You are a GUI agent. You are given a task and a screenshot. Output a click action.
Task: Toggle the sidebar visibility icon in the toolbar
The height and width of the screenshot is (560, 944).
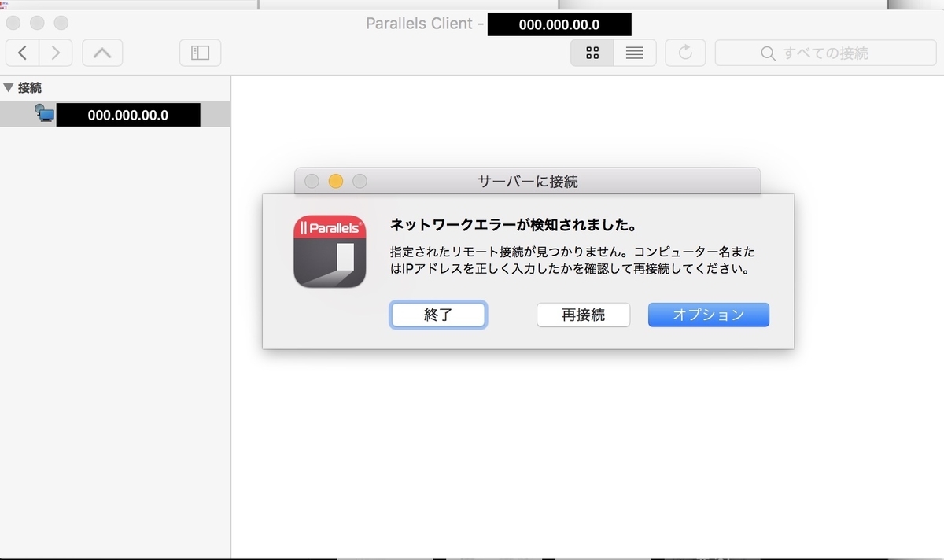tap(200, 52)
